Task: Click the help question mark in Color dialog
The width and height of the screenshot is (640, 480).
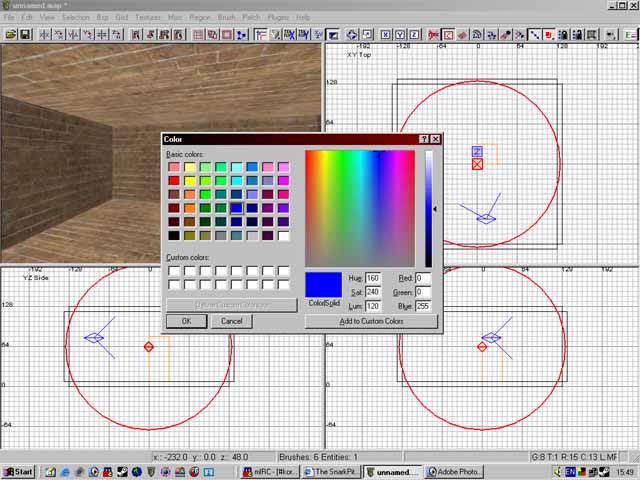Action: click(424, 140)
